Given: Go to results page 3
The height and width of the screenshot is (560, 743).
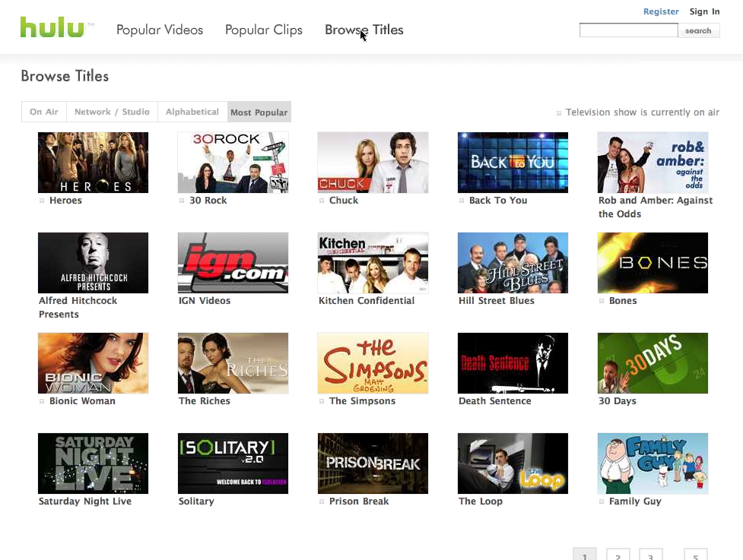Looking at the screenshot, I should pos(650,555).
